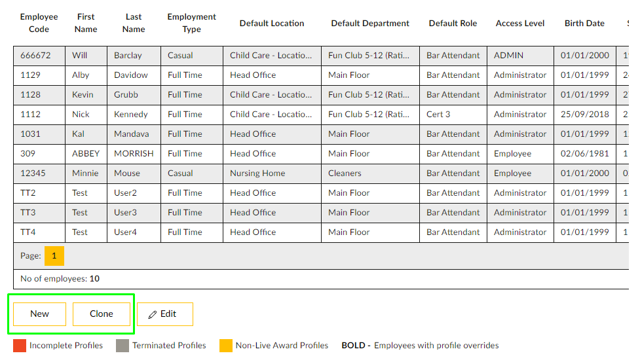The image size is (640, 364).
Task: Click the pencil icon on Edit
Action: click(x=153, y=315)
